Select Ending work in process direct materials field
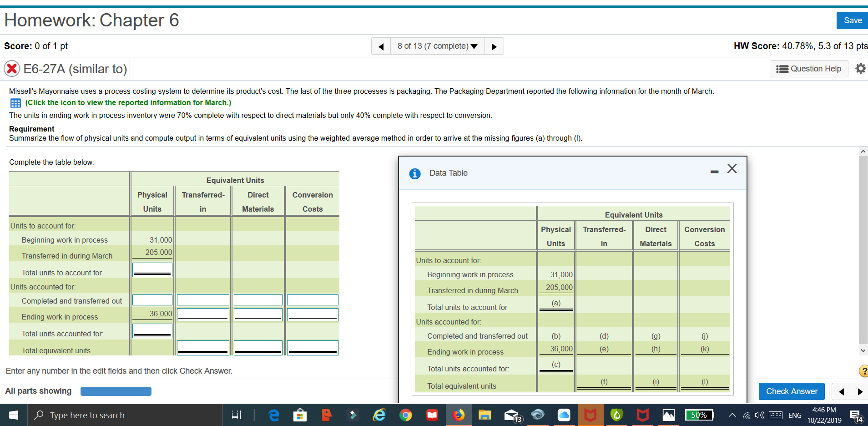The width and height of the screenshot is (868, 426). (258, 314)
